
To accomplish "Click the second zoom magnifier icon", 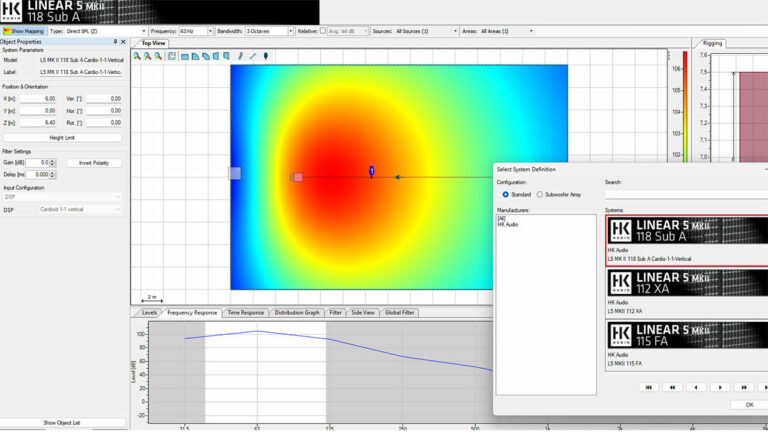I will click(147, 56).
